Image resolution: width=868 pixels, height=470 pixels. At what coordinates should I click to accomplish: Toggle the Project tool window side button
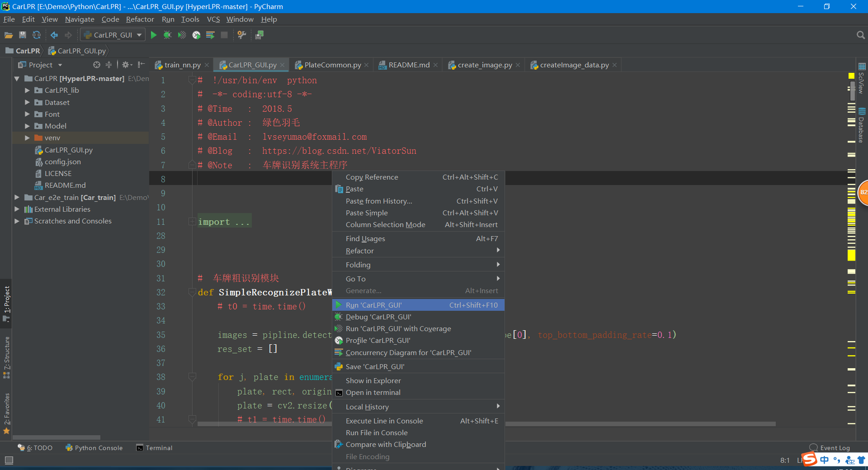click(x=6, y=303)
